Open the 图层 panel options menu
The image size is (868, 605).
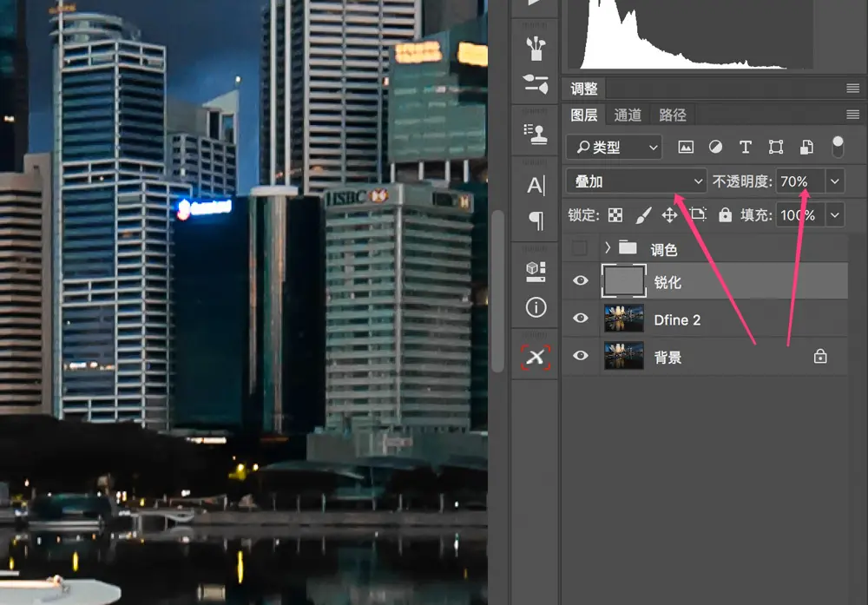(x=852, y=115)
